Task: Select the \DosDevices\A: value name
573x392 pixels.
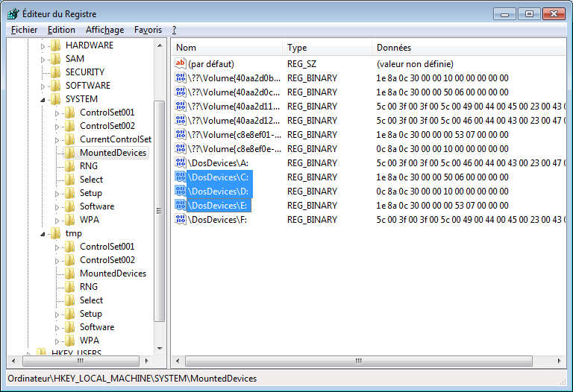Action: 218,162
